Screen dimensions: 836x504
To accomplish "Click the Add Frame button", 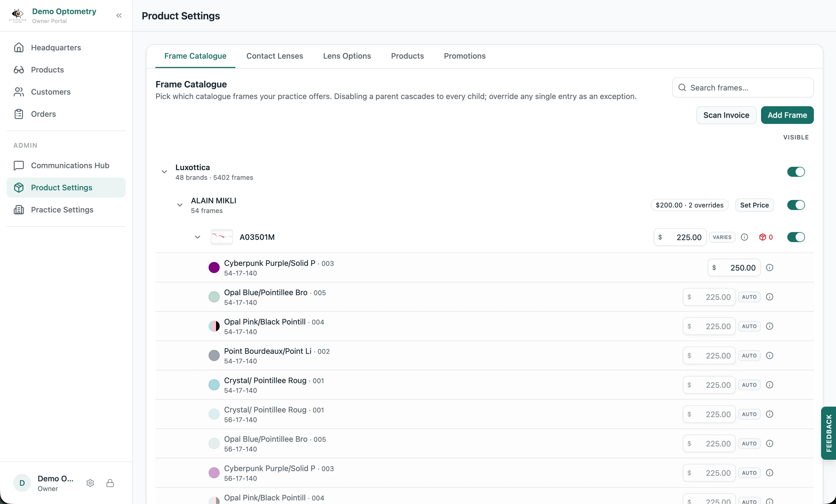I will (787, 115).
